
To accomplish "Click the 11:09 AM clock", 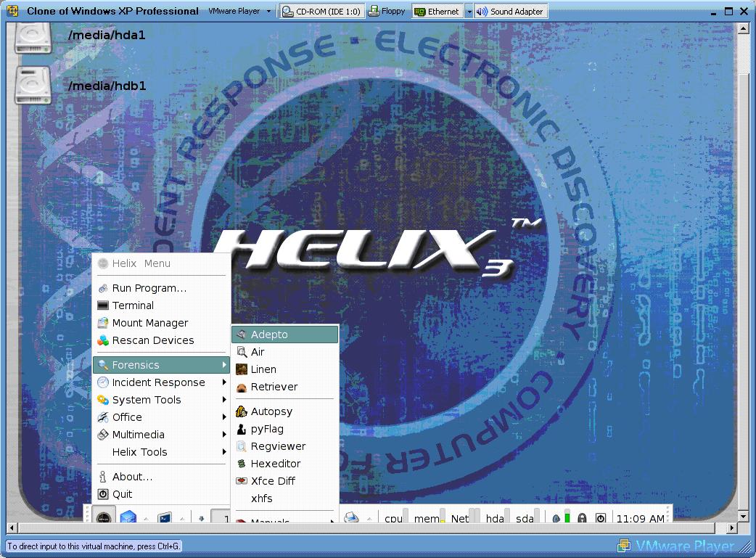I will (x=641, y=518).
